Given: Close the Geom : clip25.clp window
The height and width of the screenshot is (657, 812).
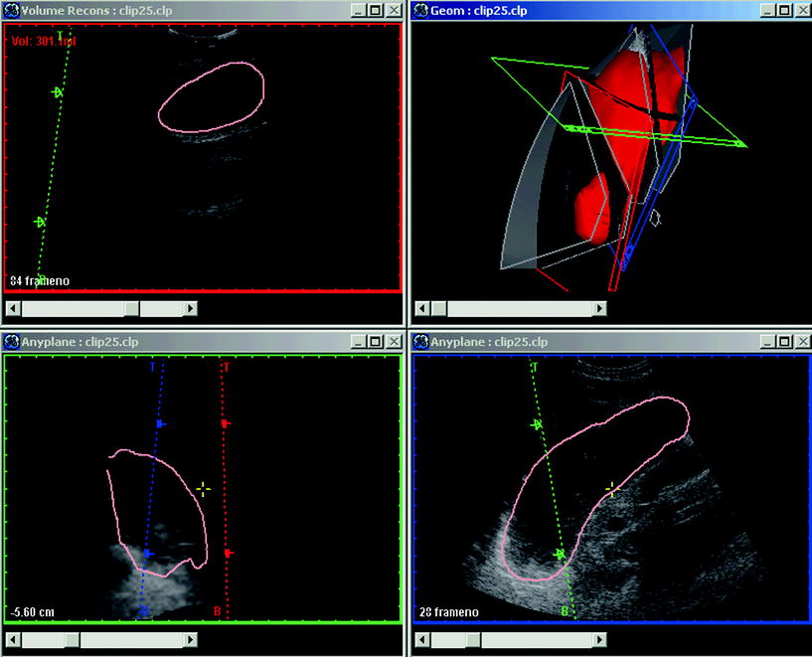Looking at the screenshot, I should [x=801, y=10].
